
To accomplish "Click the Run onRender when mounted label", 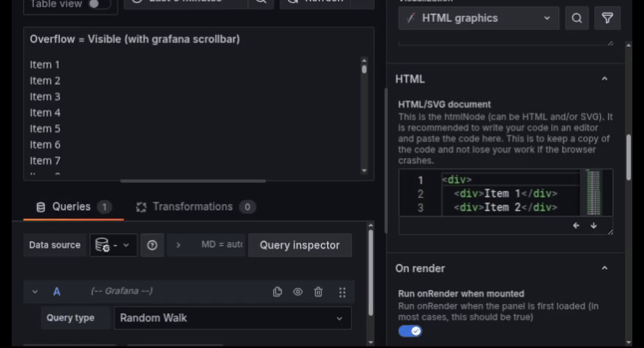I will tap(461, 294).
